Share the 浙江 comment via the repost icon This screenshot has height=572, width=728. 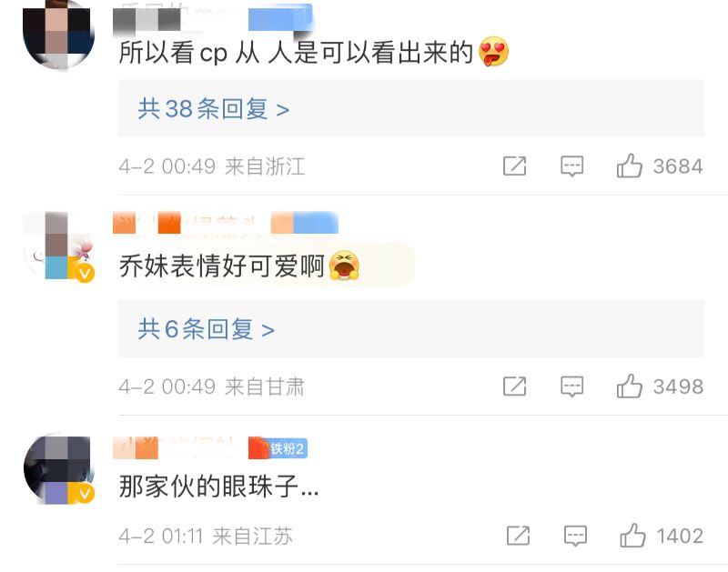coord(514,166)
